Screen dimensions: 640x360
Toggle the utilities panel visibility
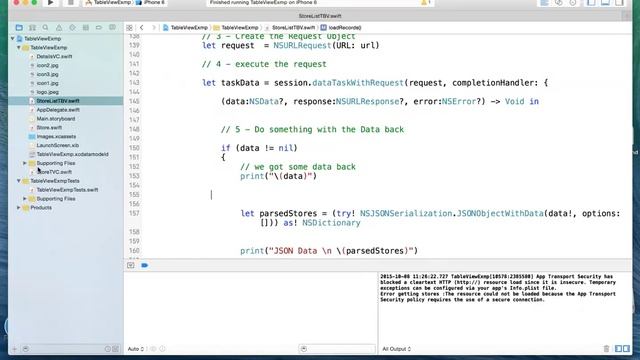click(x=619, y=2)
